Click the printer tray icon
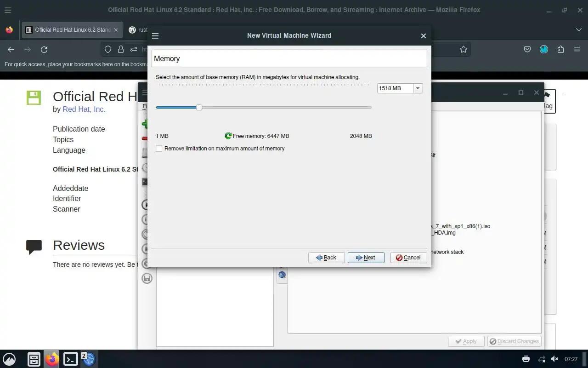Screen dimensions: 588x368 [526, 359]
